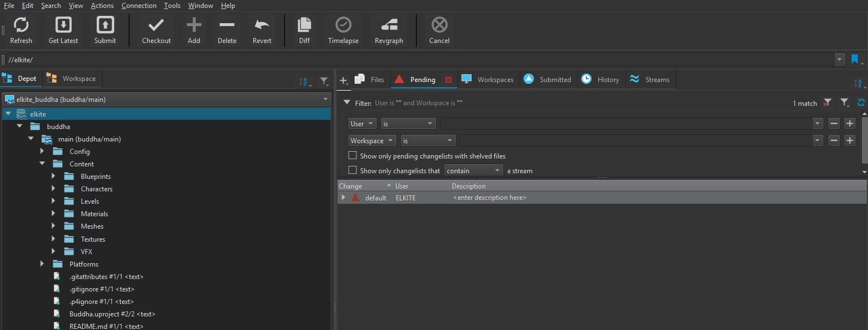This screenshot has width=868, height=330.
Task: Expand the Config folder
Action: (42, 151)
